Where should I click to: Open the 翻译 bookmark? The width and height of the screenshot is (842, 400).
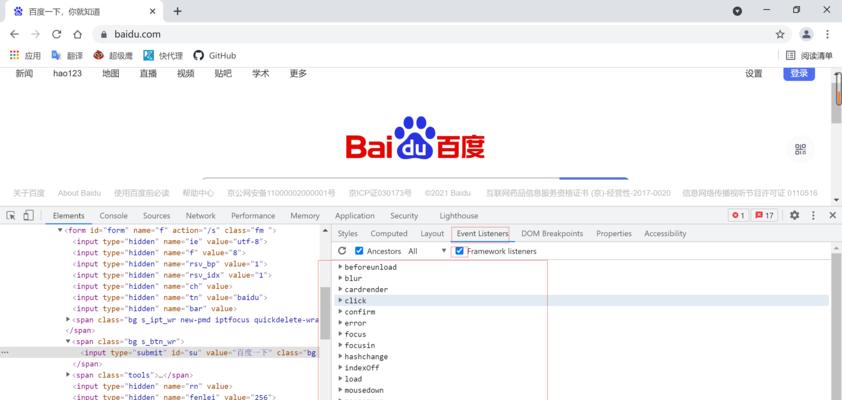67,55
